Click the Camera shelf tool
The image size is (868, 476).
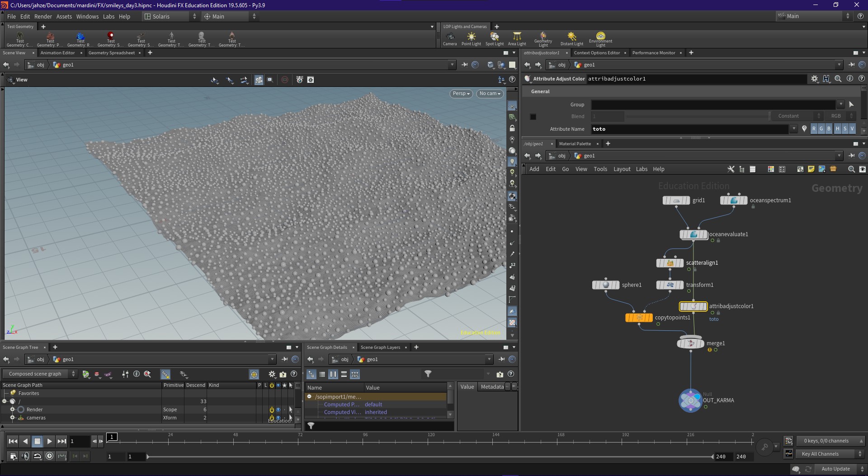(450, 39)
